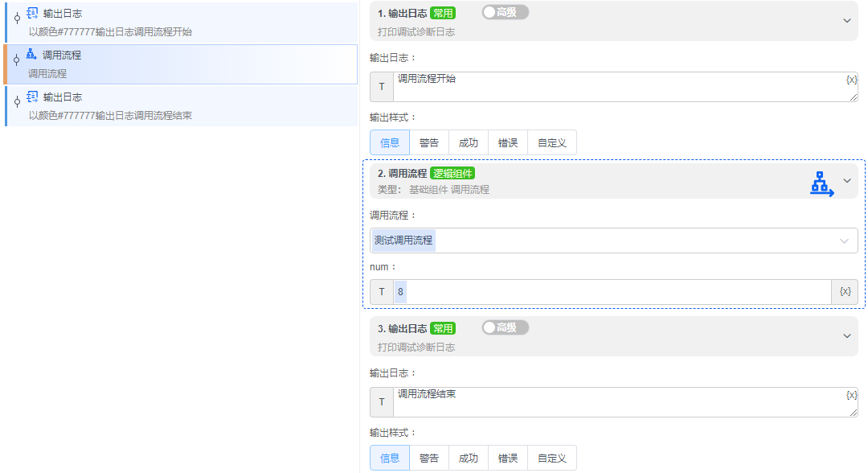Screen dimensions: 868x473
Task: Select 自定义 output style in step 3
Action: tap(551, 458)
